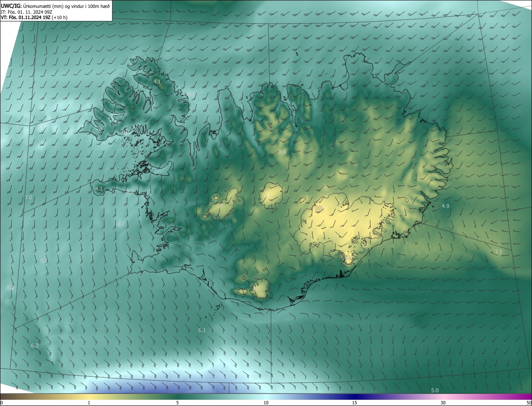The height and width of the screenshot is (406, 532).
Task: Click the 8.1 value label over the sea
Action: click(x=44, y=261)
